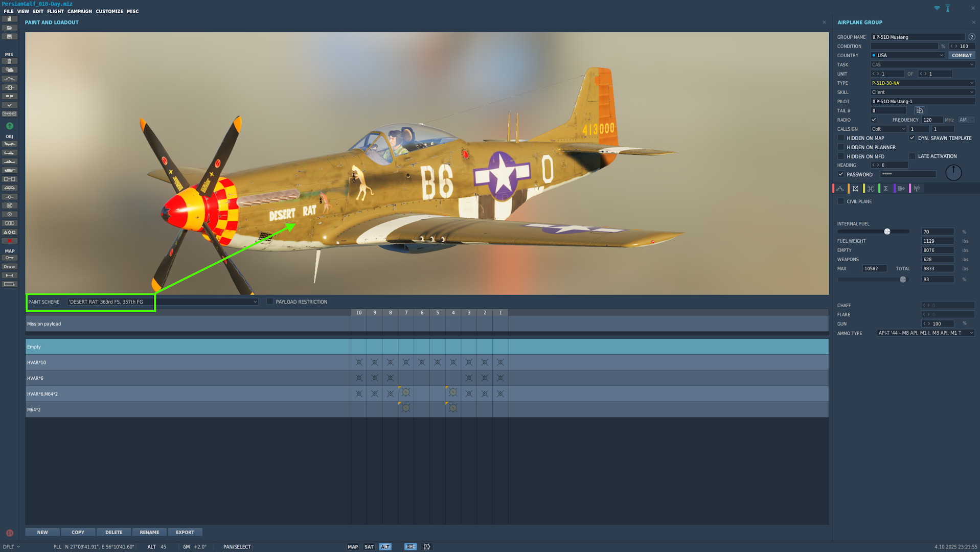Screen dimensions: 980x552
Task: Open the FLIGHT menu
Action: tap(55, 11)
